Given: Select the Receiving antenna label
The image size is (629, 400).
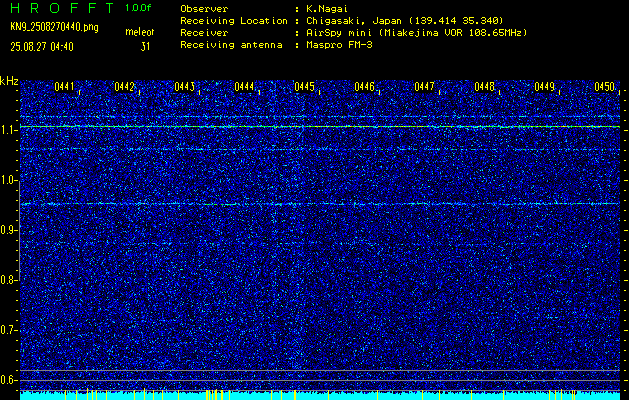Looking at the screenshot, I should [231, 45].
